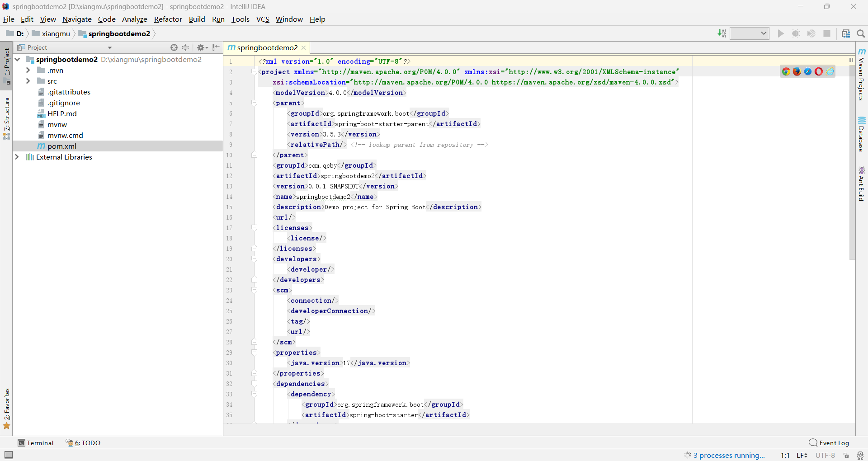
Task: Click the Debug bug icon
Action: coord(796,33)
